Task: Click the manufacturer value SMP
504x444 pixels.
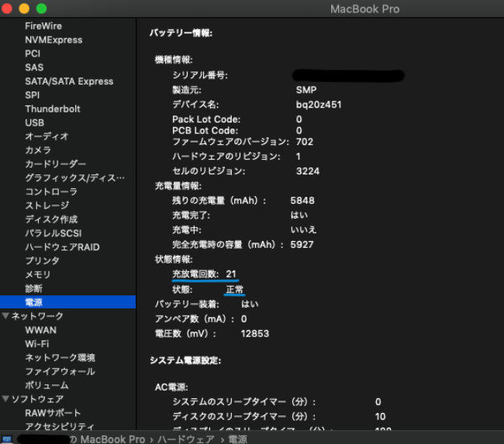Action: tap(306, 90)
